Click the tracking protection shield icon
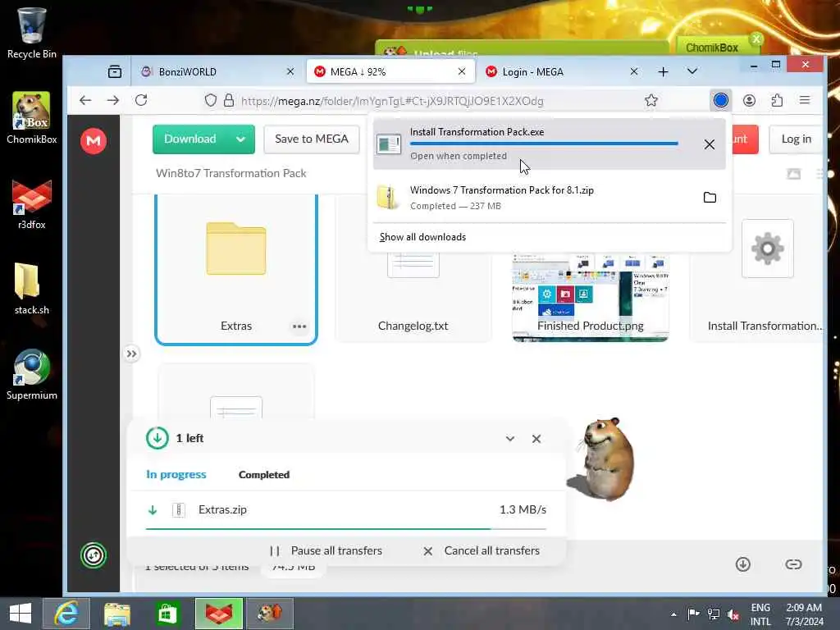 click(211, 100)
